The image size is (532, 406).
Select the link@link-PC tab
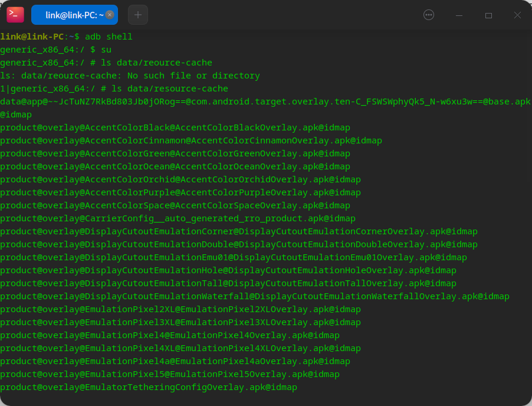[74, 15]
